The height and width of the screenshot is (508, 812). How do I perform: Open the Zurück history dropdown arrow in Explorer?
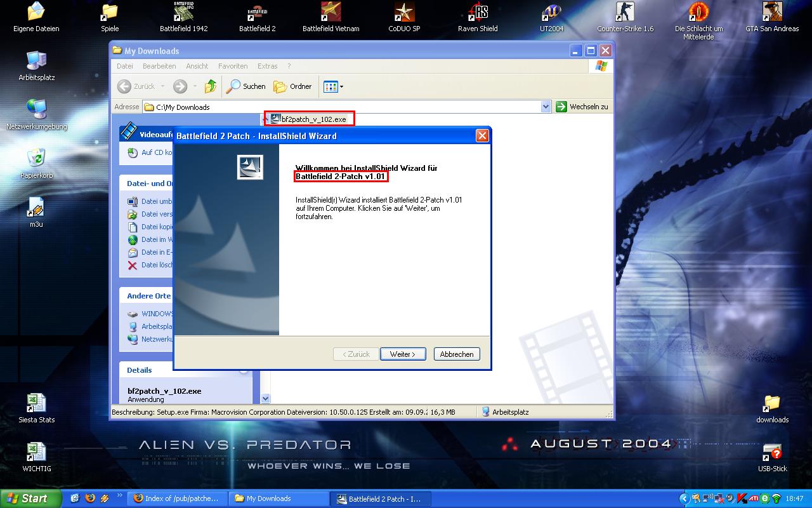click(x=162, y=86)
